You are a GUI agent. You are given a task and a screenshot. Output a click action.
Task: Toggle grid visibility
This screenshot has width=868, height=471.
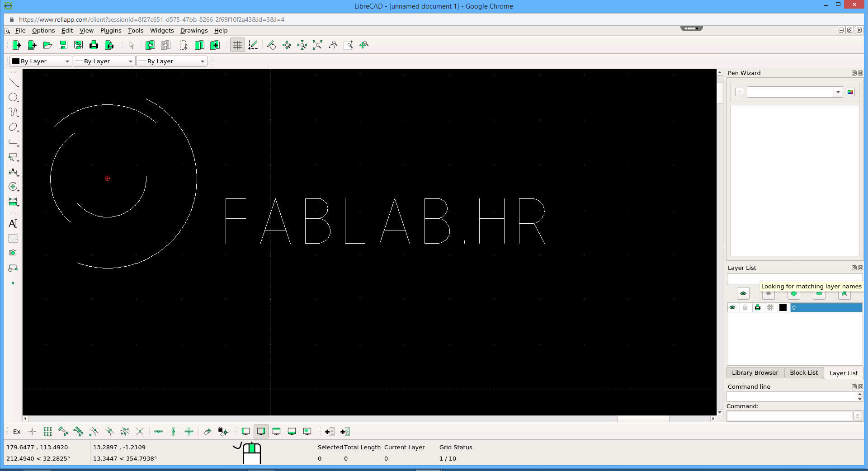pyautogui.click(x=237, y=45)
